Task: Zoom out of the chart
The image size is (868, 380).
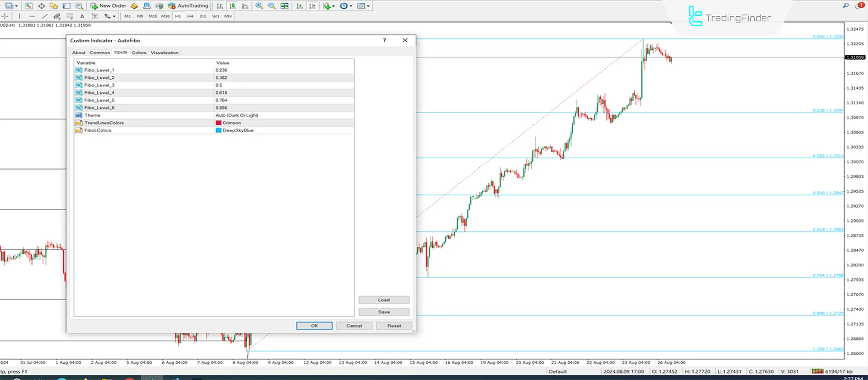Action: (272, 6)
